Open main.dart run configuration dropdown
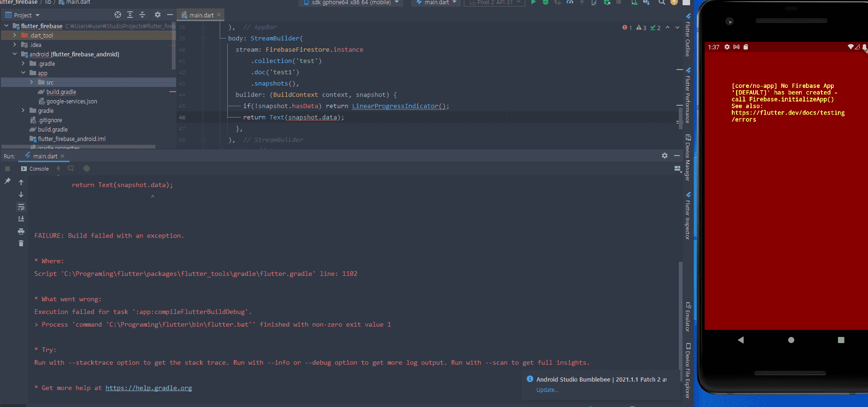868x407 pixels. pyautogui.click(x=436, y=2)
